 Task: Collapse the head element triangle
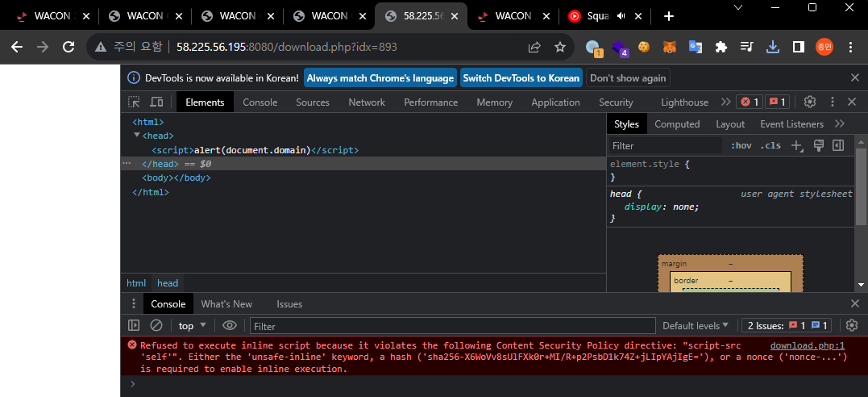point(137,136)
